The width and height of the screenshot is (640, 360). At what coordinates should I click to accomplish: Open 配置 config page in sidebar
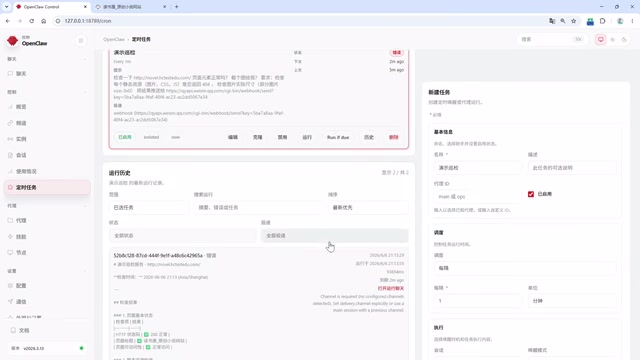coord(47,286)
